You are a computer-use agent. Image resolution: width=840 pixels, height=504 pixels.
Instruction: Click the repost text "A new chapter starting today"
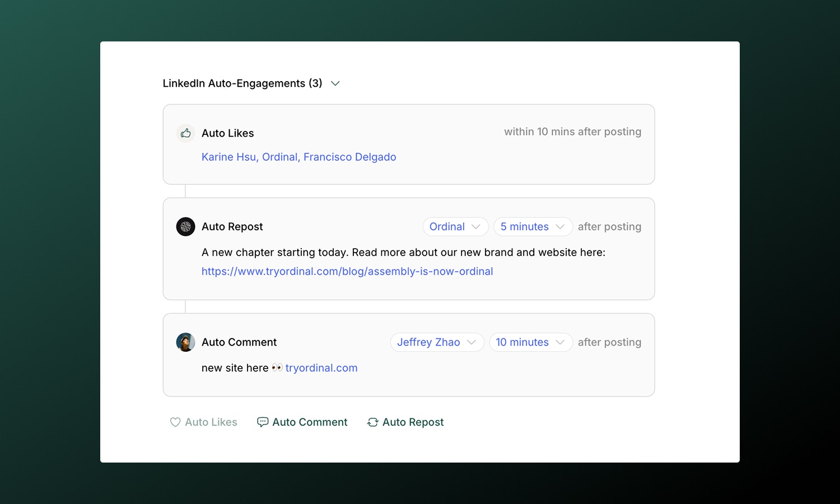pos(275,253)
